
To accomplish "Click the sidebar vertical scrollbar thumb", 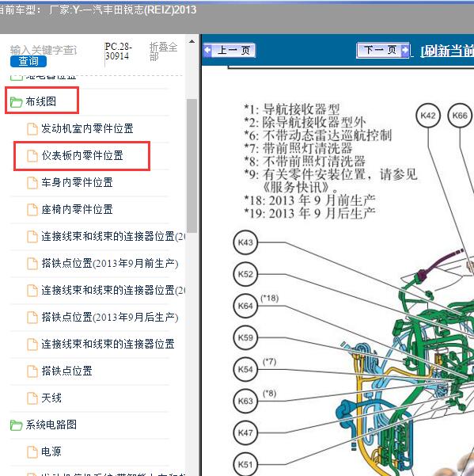I will tap(191, 166).
